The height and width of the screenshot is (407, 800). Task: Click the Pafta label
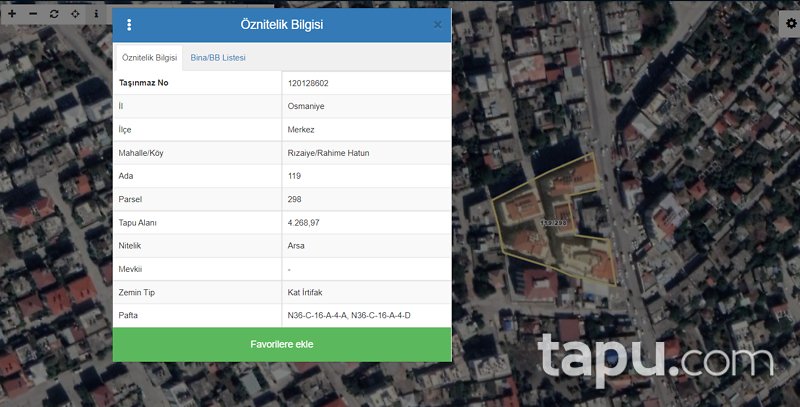(x=128, y=316)
